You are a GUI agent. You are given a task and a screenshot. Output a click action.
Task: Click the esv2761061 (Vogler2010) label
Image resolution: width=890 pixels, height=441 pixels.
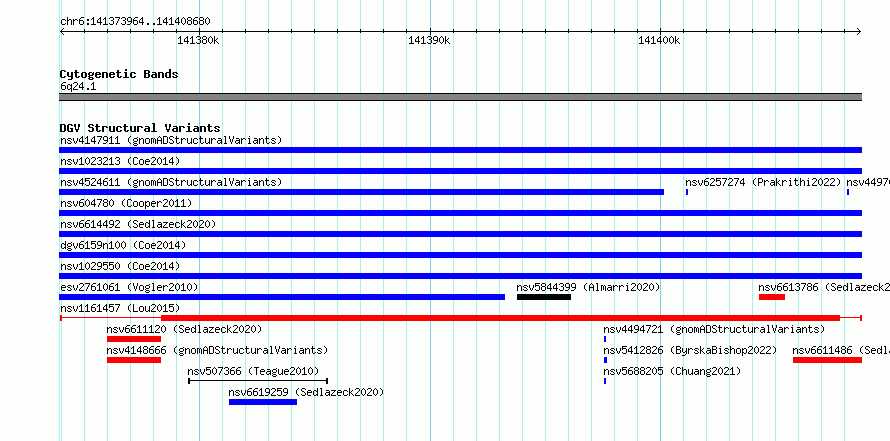click(x=129, y=287)
